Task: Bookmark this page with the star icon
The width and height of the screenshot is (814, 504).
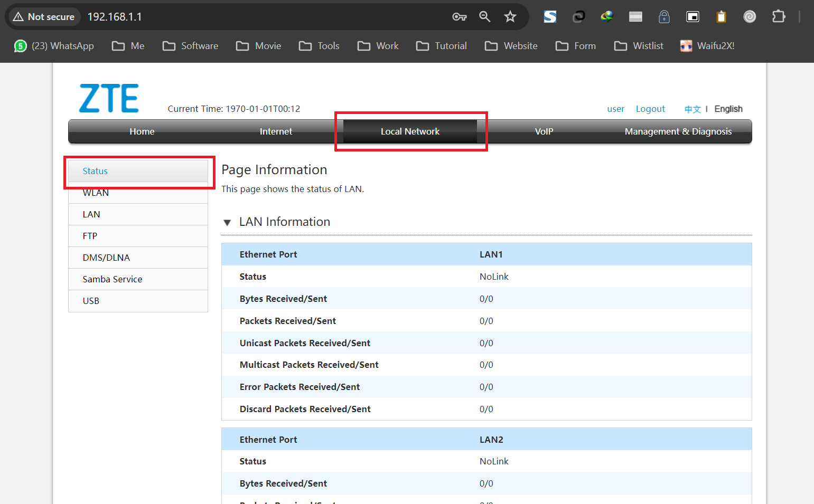Action: (510, 17)
